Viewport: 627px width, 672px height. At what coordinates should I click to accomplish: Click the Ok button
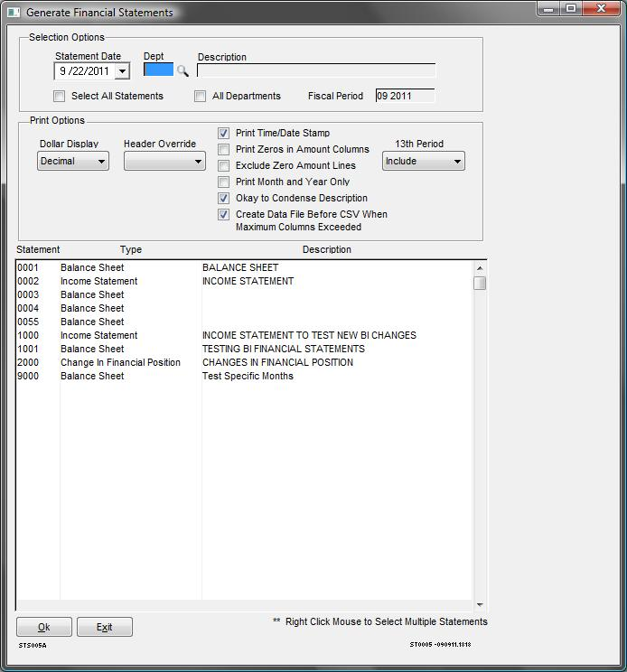tap(44, 627)
